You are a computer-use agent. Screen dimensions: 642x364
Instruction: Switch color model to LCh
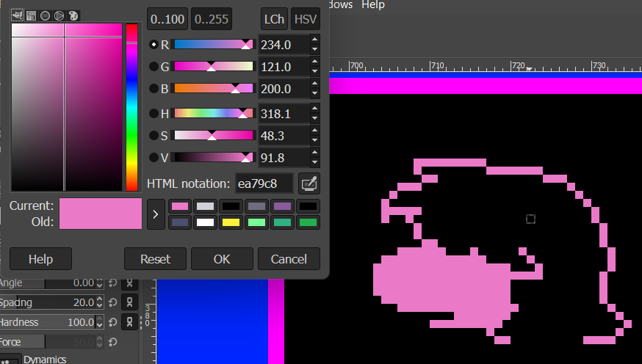274,19
